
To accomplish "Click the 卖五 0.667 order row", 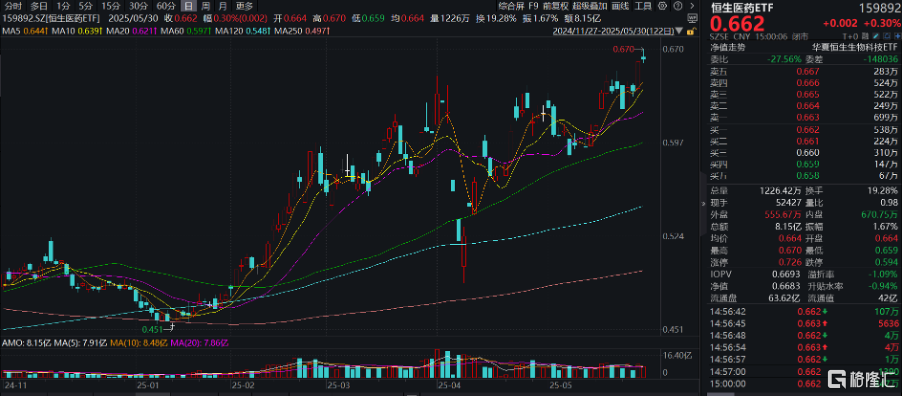I will 804,72.
